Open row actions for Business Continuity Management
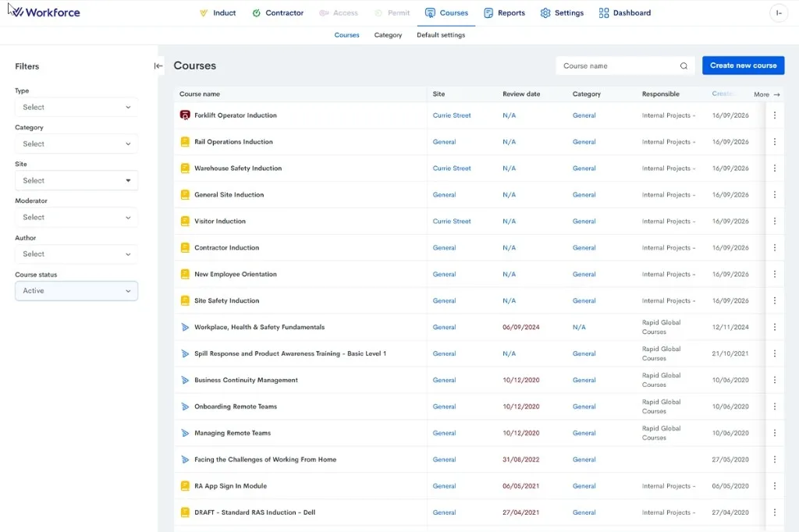Screen dimensions: 799x532 775,380
